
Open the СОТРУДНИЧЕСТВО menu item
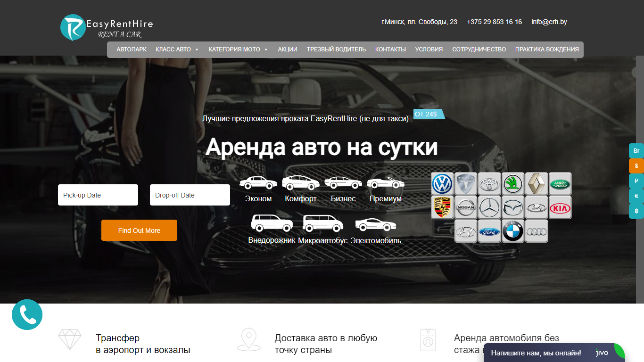point(479,49)
